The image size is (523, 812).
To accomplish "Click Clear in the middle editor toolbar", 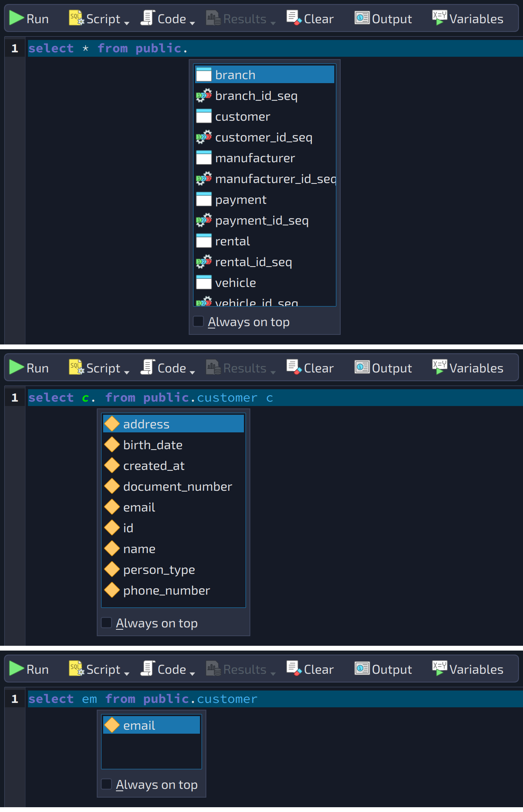I will (310, 368).
